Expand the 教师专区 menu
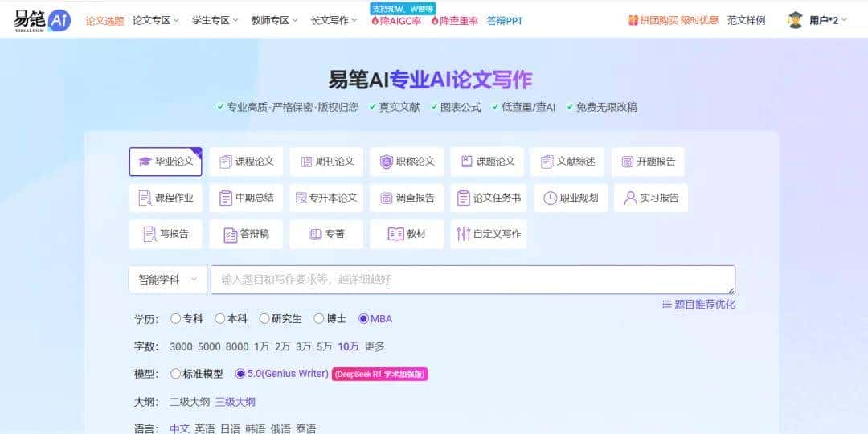 tap(275, 20)
